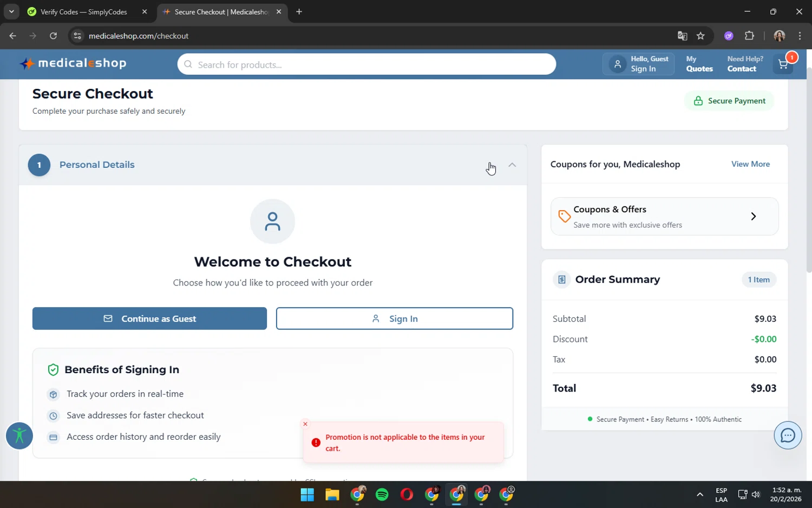Click the Total $9.03 amount
This screenshot has width=812, height=508.
click(x=763, y=388)
